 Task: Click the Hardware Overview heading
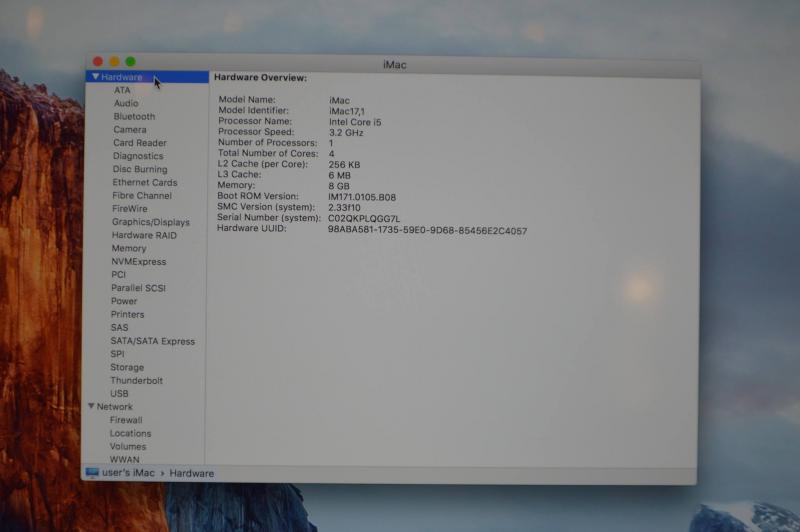pos(260,78)
